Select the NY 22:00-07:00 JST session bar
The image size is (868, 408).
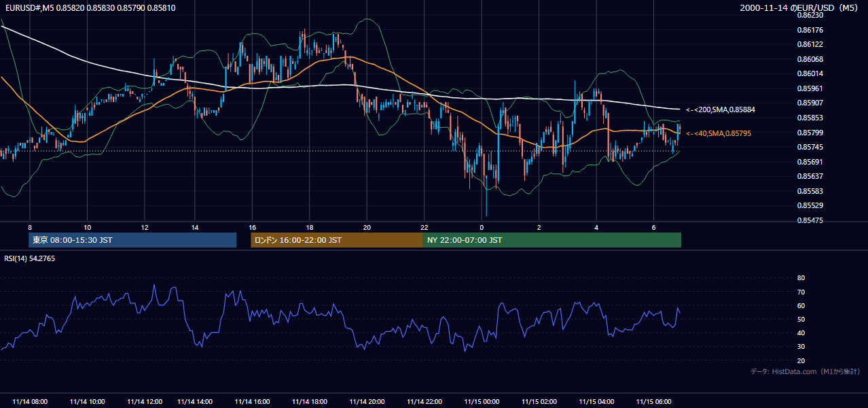pyautogui.click(x=552, y=240)
